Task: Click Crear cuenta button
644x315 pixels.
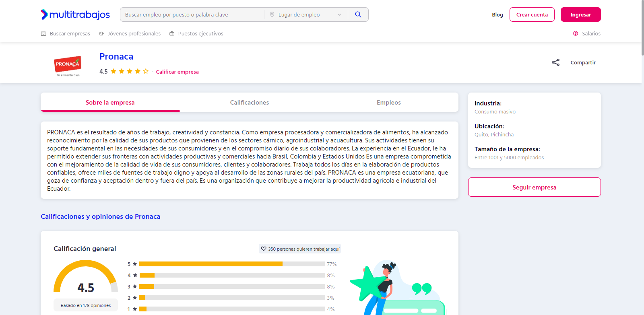Action: [532, 14]
